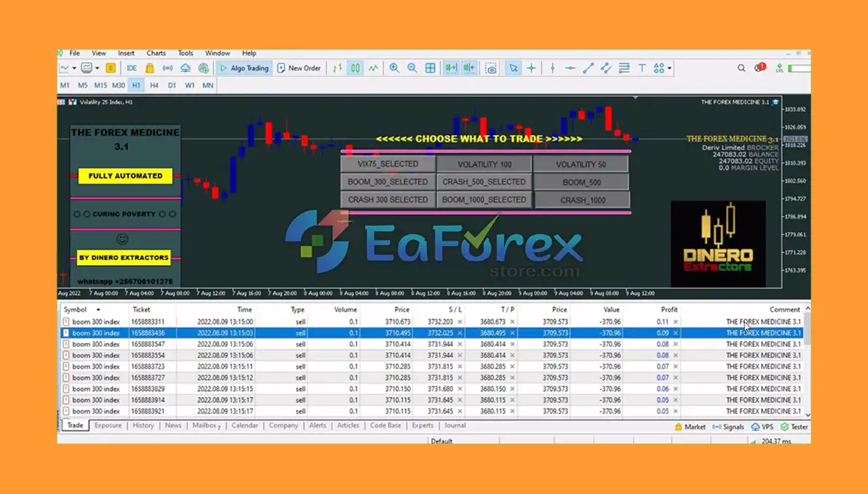Switch to the Journal tab
The width and height of the screenshot is (868, 494).
tap(455, 426)
